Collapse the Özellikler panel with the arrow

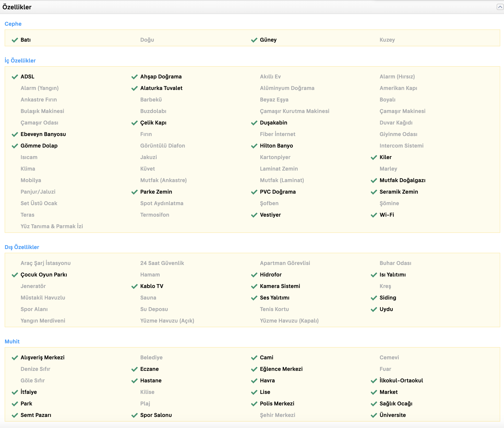(x=500, y=7)
